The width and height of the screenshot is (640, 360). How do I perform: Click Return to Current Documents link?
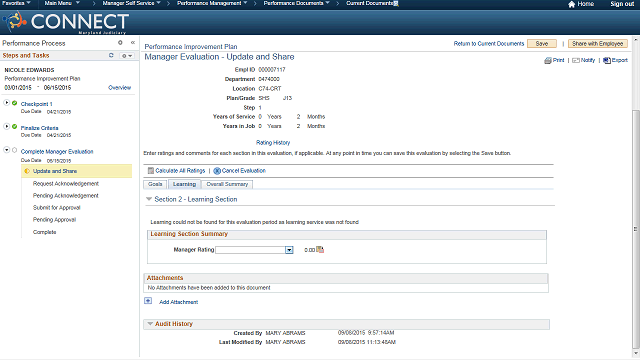pyautogui.click(x=489, y=44)
